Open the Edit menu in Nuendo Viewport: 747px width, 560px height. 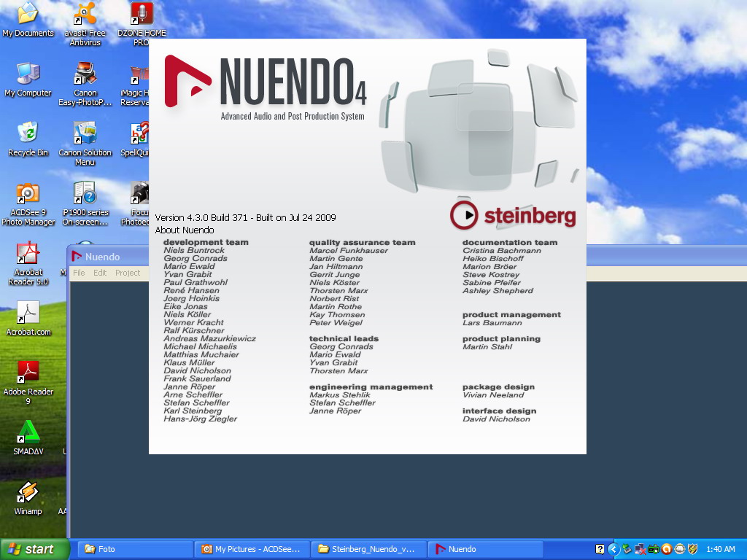click(99, 273)
